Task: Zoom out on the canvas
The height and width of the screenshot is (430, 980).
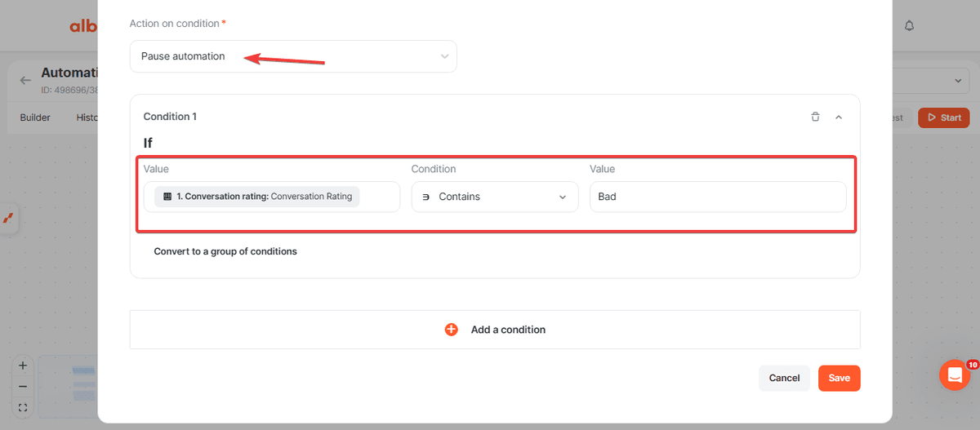Action: (x=23, y=387)
